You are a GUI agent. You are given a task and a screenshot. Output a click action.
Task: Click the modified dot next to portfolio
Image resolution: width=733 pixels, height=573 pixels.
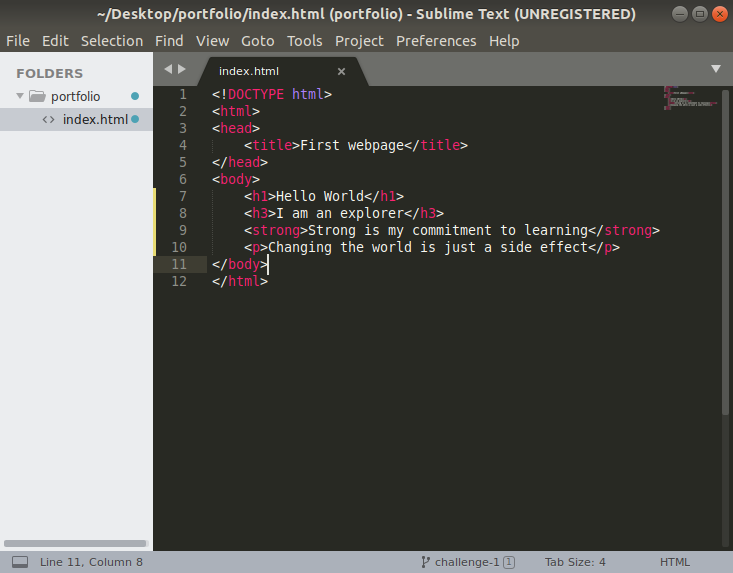[135, 96]
